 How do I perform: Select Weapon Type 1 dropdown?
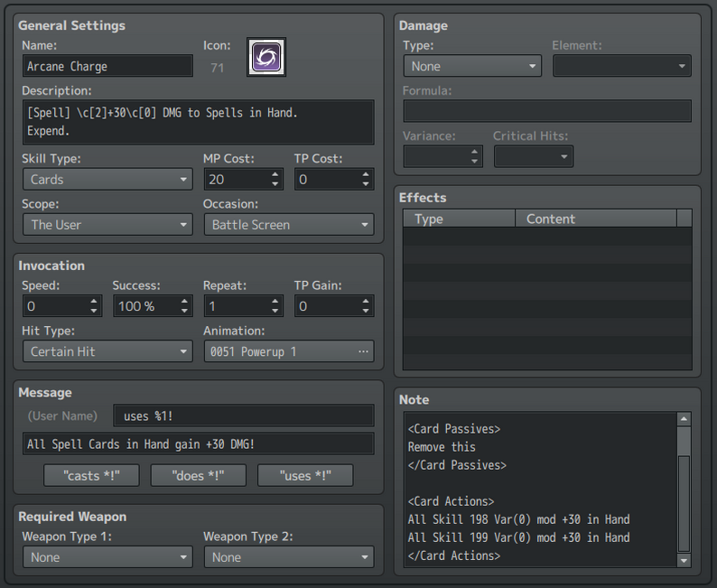(107, 557)
